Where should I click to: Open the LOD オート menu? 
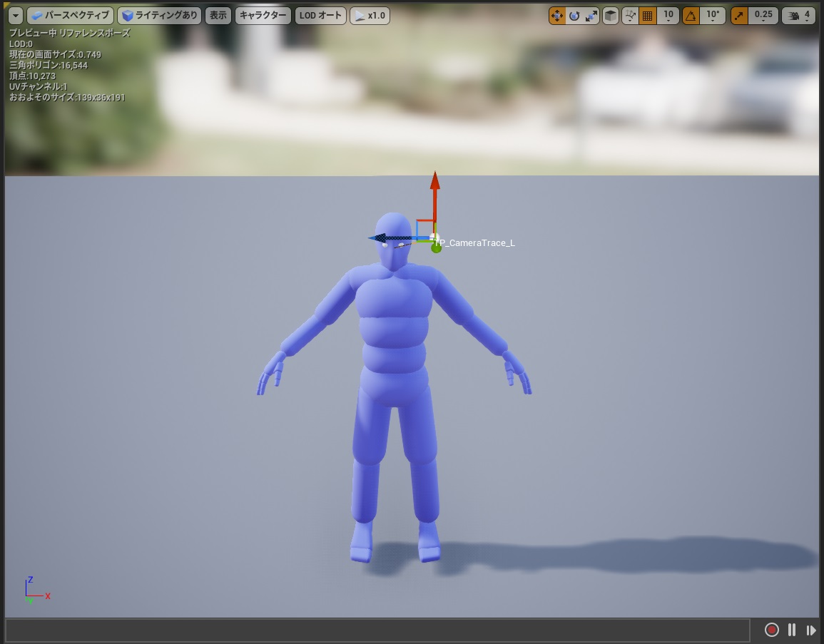[320, 16]
